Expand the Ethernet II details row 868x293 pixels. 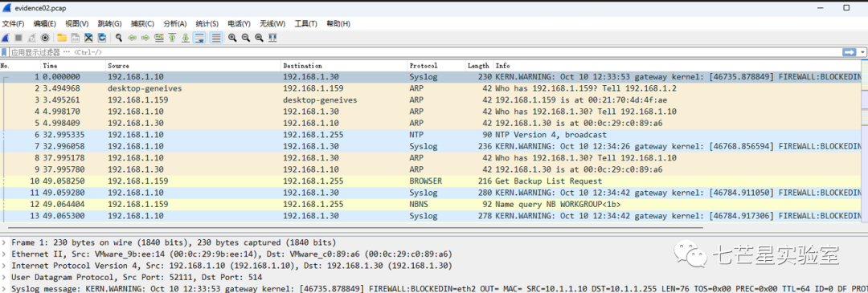coord(5,254)
